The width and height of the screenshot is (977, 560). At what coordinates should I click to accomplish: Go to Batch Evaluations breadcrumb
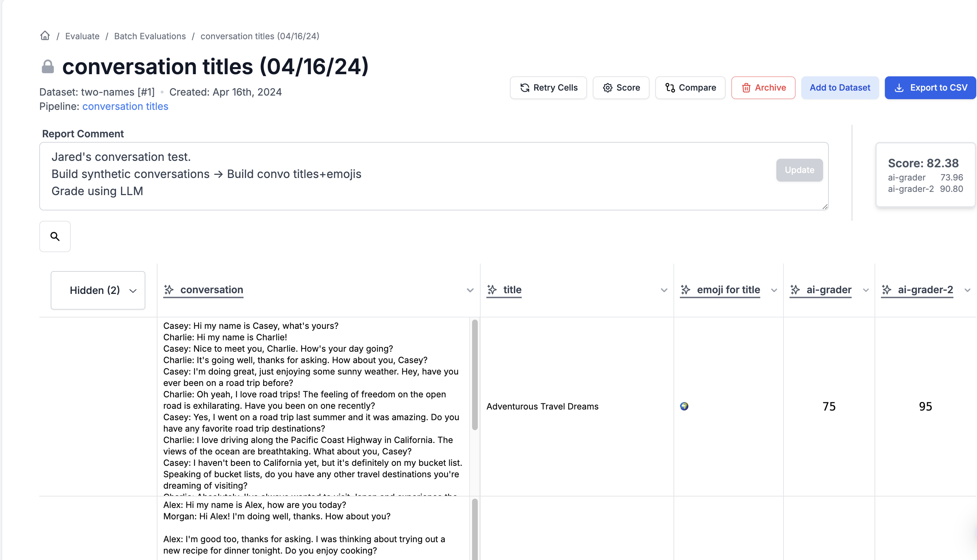point(150,36)
